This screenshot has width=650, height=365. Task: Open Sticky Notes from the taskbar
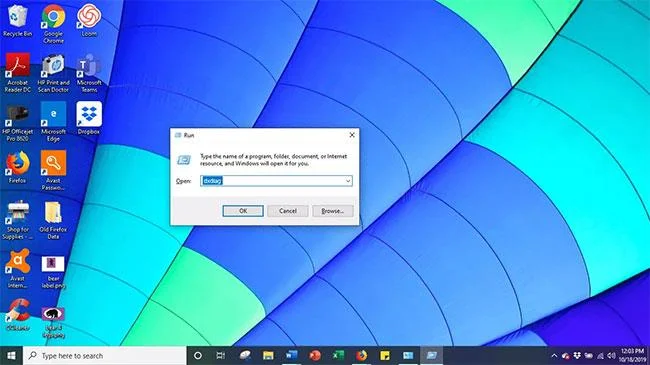(385, 355)
